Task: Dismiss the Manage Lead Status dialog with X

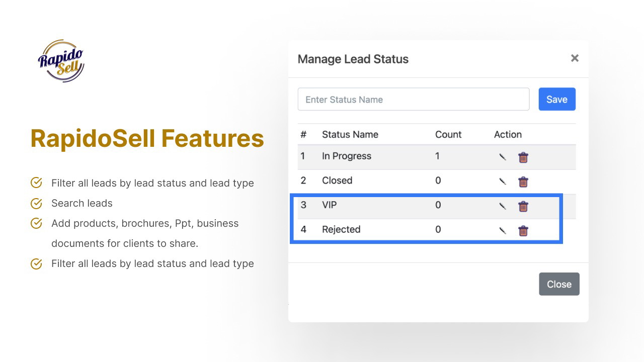Action: [x=575, y=58]
